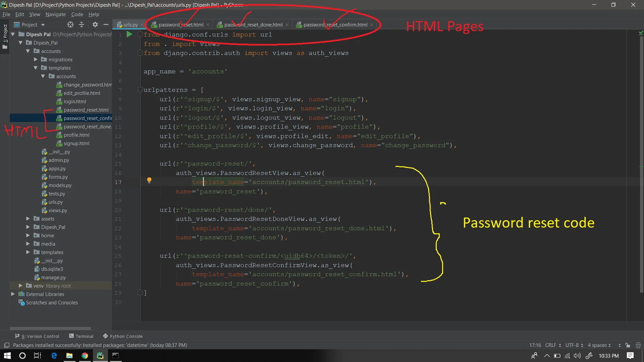Hide the Project panel with minus icon
644x362 pixels.
pyautogui.click(x=106, y=24)
